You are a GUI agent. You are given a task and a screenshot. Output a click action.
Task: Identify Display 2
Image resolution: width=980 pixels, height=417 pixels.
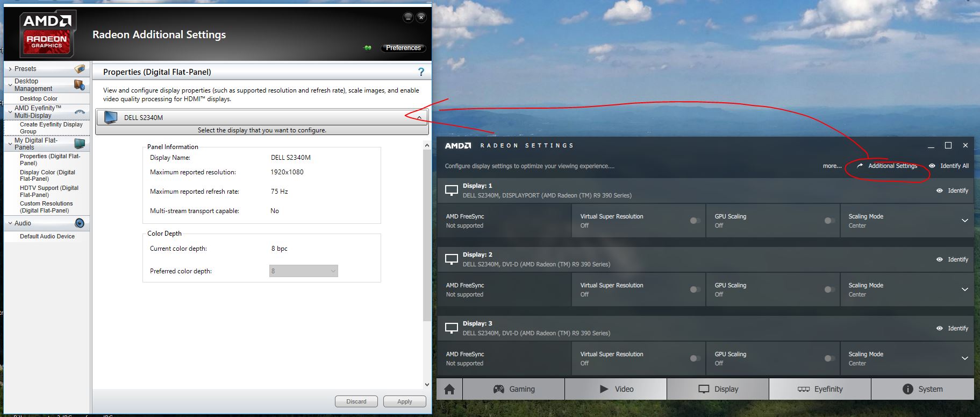(952, 259)
